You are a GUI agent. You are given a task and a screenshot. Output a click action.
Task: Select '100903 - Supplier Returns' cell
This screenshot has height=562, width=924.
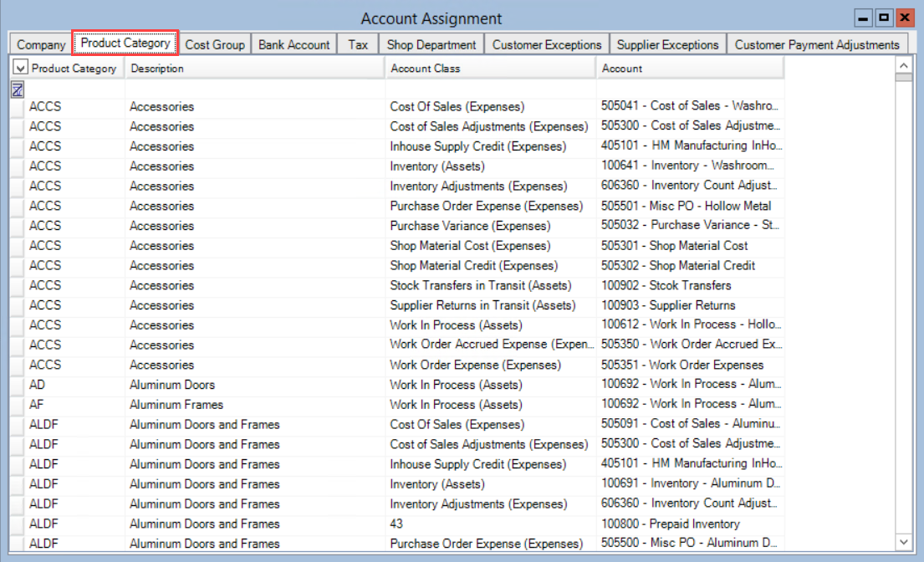point(690,306)
